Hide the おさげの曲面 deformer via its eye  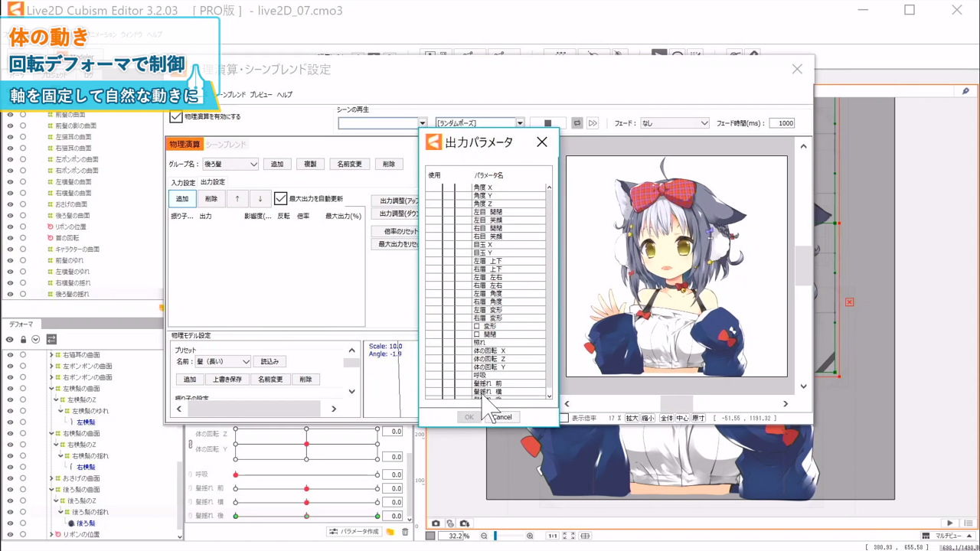point(10,478)
